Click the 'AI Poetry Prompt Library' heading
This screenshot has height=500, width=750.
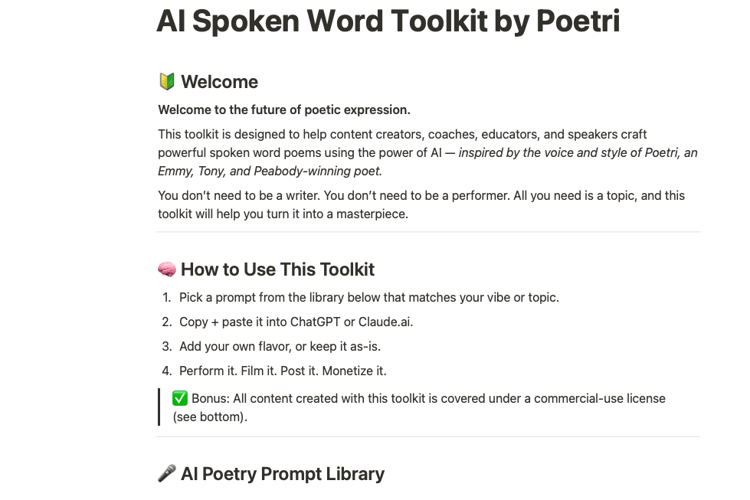tap(282, 474)
